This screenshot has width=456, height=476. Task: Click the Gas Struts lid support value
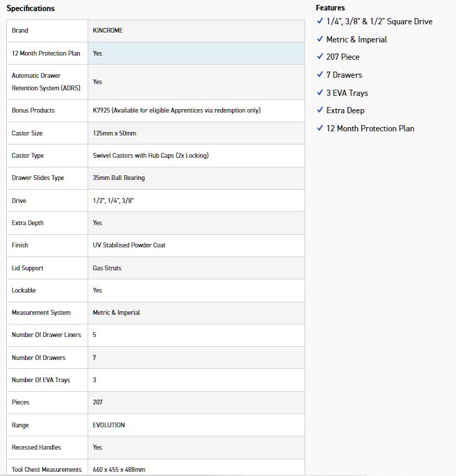pyautogui.click(x=107, y=268)
